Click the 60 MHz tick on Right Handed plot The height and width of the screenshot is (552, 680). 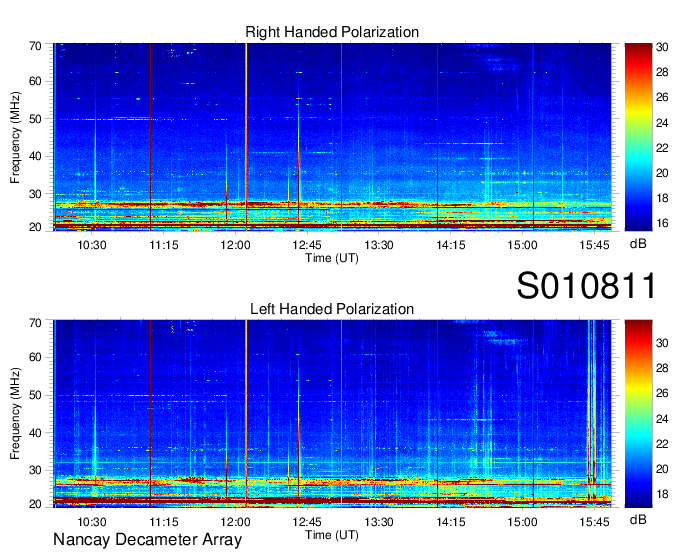[x=35, y=81]
